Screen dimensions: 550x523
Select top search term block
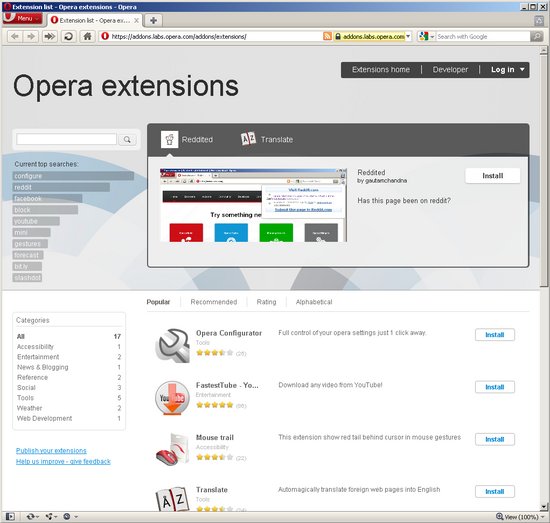pyautogui.click(x=45, y=210)
